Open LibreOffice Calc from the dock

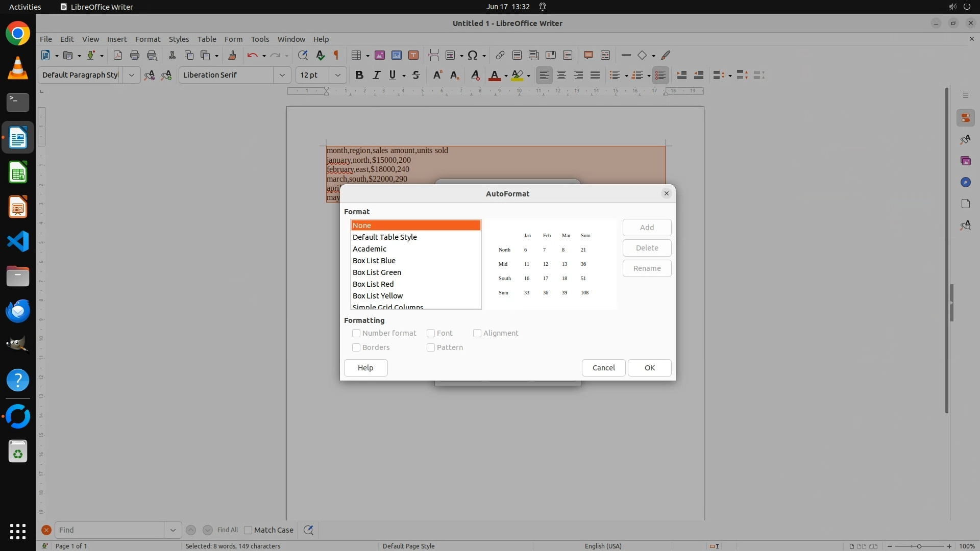18,172
